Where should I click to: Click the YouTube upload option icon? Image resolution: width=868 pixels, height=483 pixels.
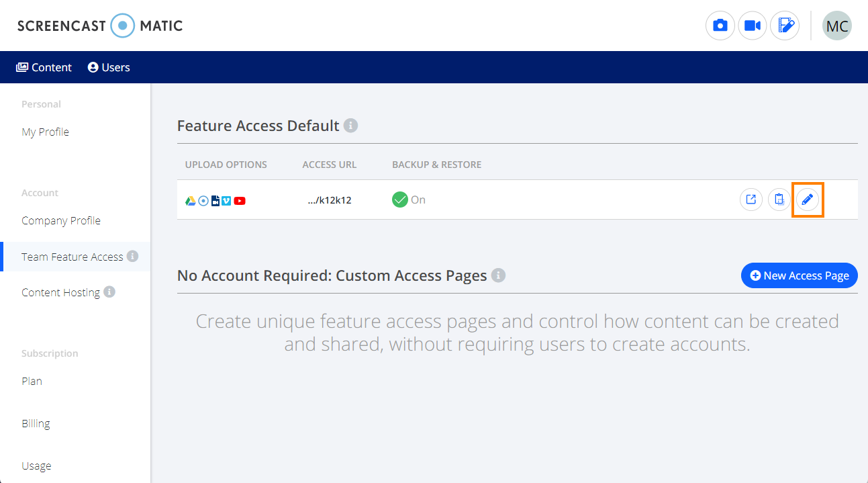(x=240, y=200)
